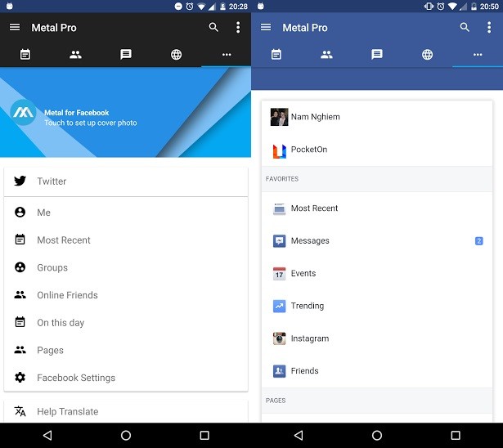
Task: Tap the Facebook Settings gear icon
Action: point(20,378)
